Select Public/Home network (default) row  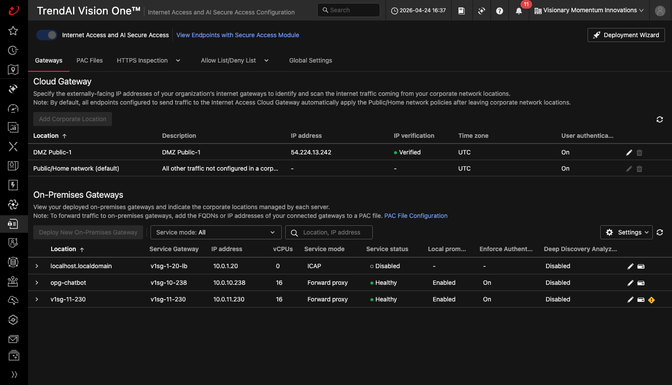(350, 168)
